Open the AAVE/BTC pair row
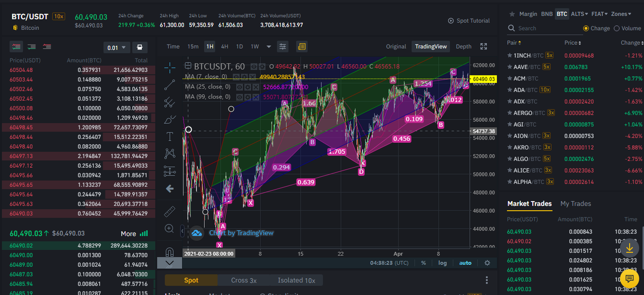 tap(576, 67)
